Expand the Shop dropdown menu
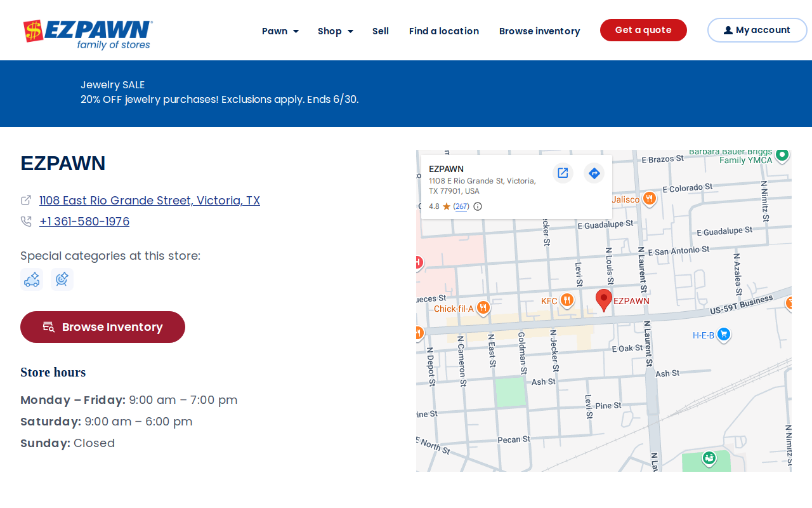 pos(336,31)
